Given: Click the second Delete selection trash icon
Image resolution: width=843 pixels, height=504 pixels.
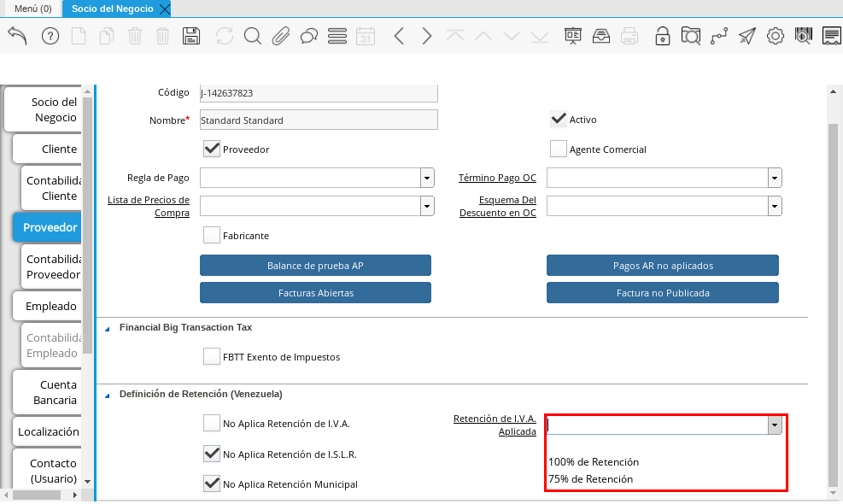Looking at the screenshot, I should [x=162, y=36].
